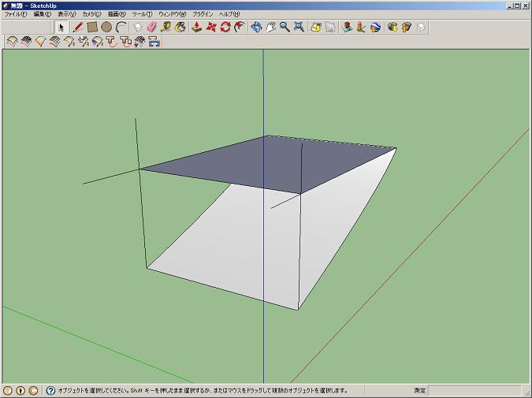This screenshot has height=398, width=532.
Task: Open the ウィンドウ(W) menu
Action: (x=173, y=14)
